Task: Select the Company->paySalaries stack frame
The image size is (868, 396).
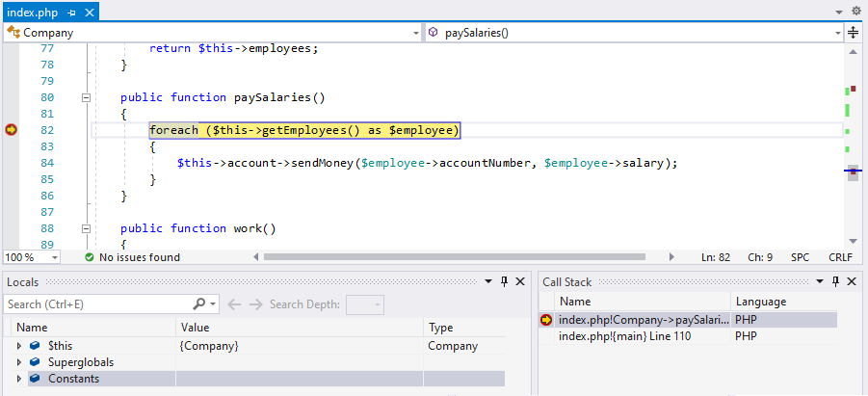Action: (x=688, y=320)
